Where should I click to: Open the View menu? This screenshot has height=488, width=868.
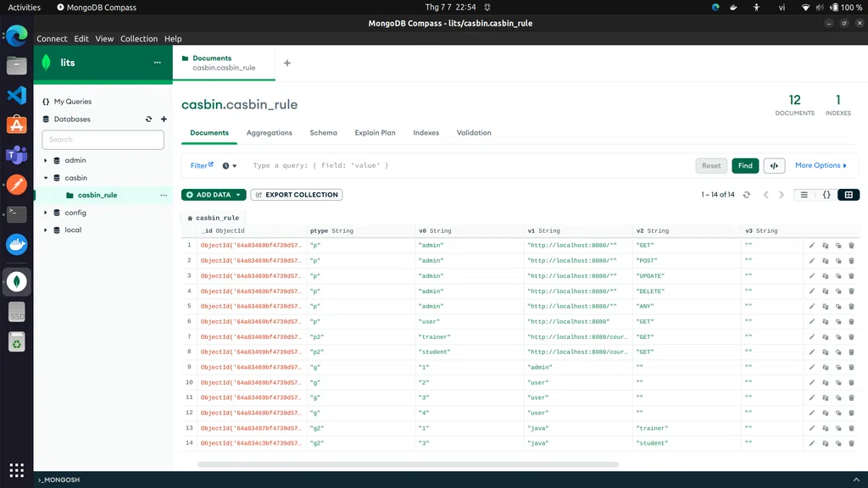coord(104,39)
